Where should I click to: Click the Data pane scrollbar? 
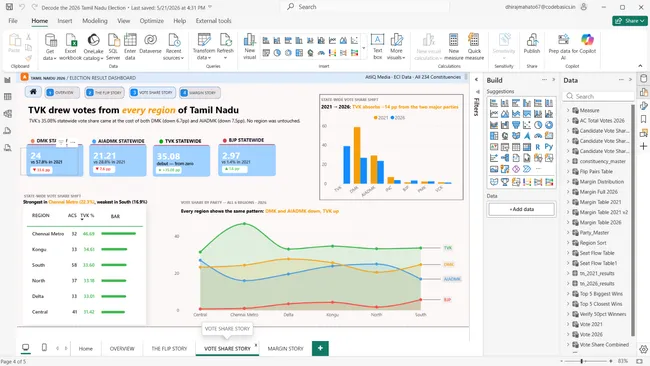pyautogui.click(x=633, y=220)
